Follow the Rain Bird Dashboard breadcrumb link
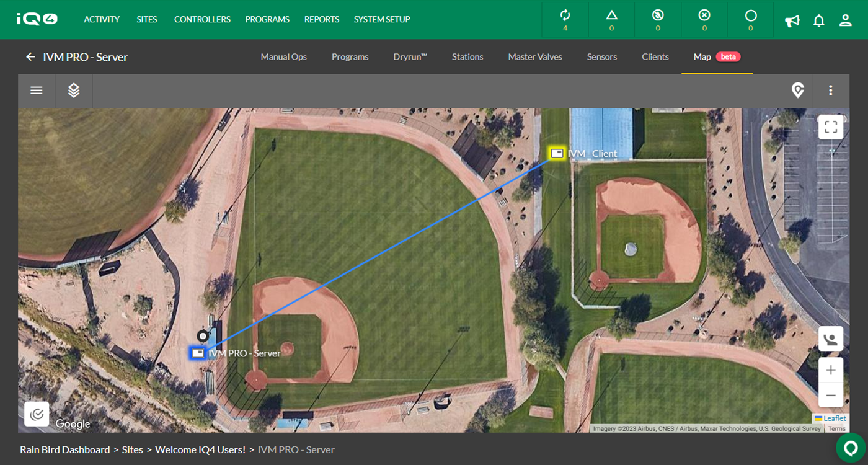868x465 pixels. pos(65,450)
